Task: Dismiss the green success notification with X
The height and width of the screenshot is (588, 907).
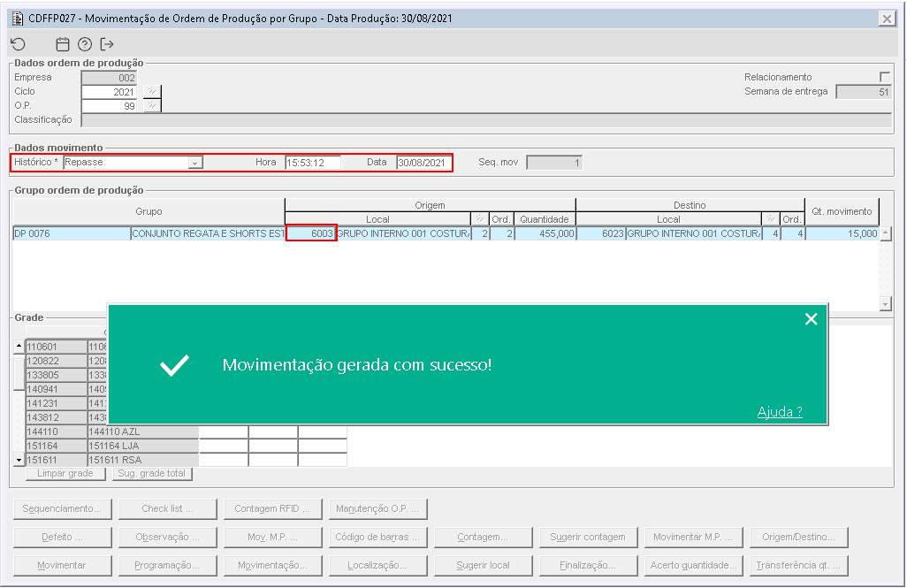Action: [811, 319]
